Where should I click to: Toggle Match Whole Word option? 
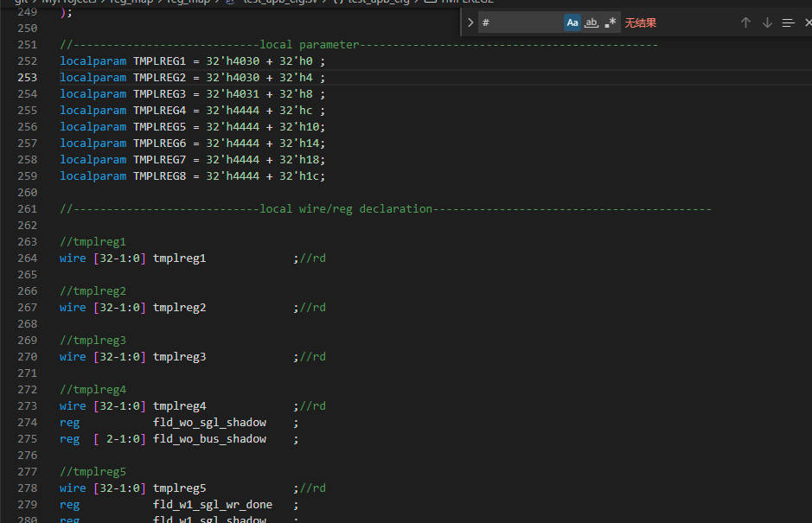[x=591, y=22]
